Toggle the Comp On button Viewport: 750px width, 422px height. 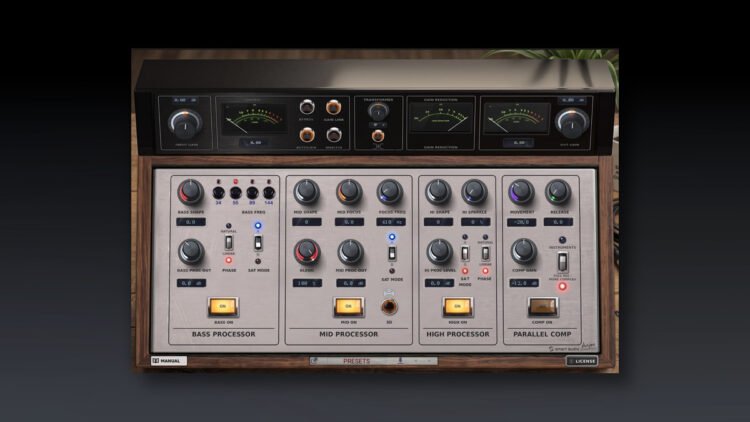tap(542, 307)
